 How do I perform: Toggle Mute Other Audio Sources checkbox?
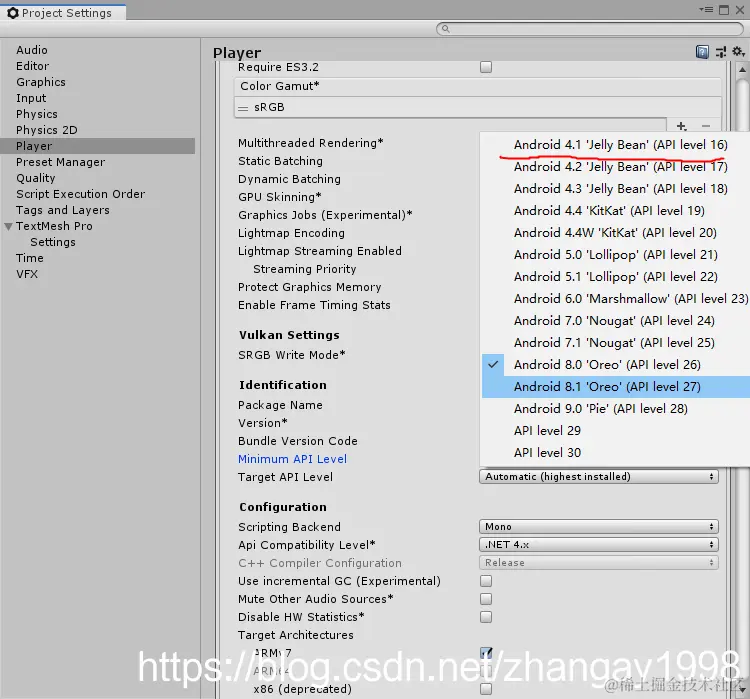(486, 599)
